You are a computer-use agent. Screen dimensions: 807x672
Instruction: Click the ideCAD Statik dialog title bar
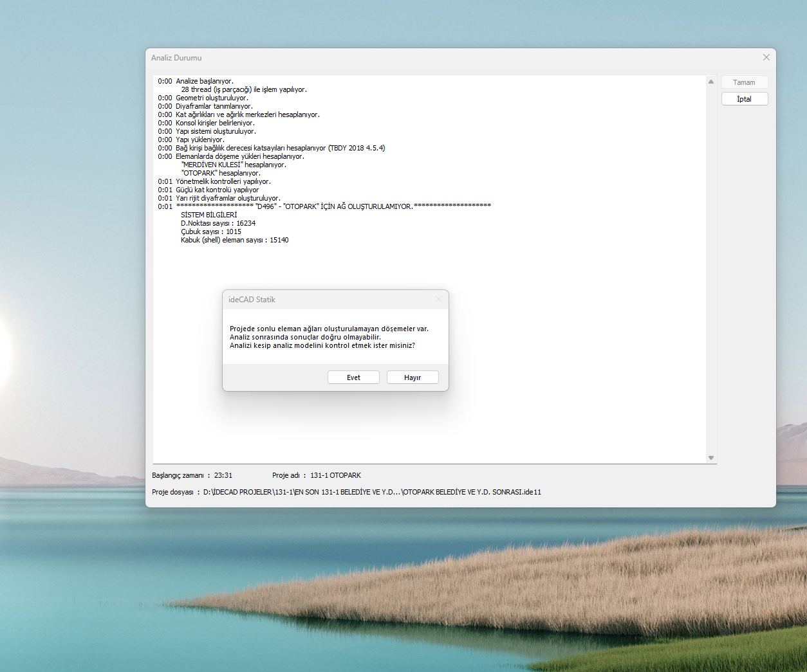click(x=322, y=300)
